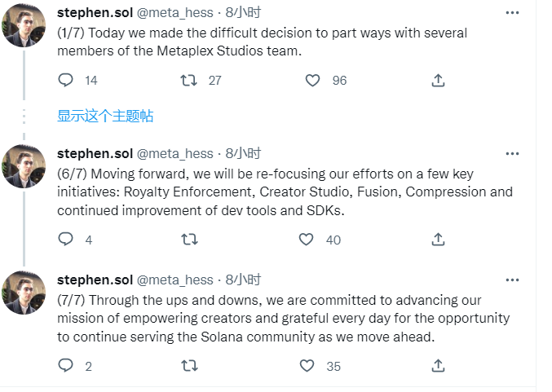Like the (1/7) tweet with 96 likes
This screenshot has height=392, width=552.
pyautogui.click(x=312, y=80)
